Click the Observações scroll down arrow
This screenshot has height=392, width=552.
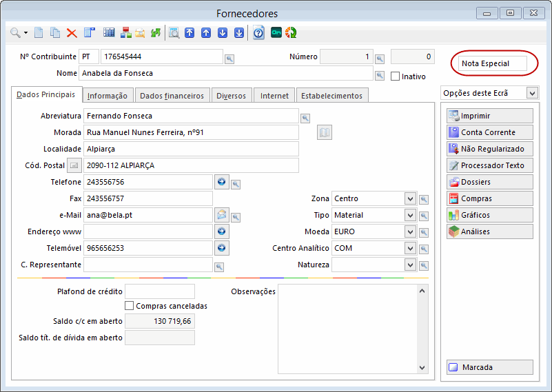422,368
